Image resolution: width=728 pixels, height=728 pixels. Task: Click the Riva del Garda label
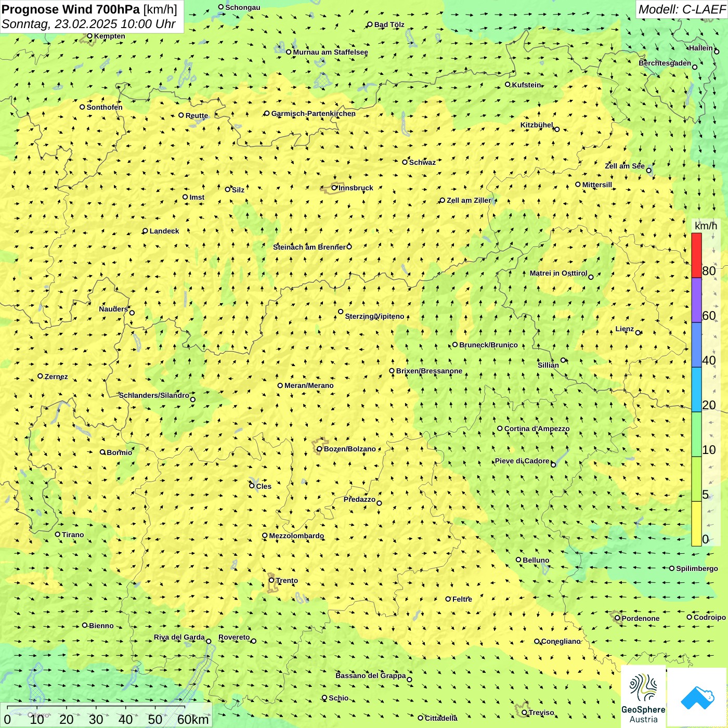[179, 637]
